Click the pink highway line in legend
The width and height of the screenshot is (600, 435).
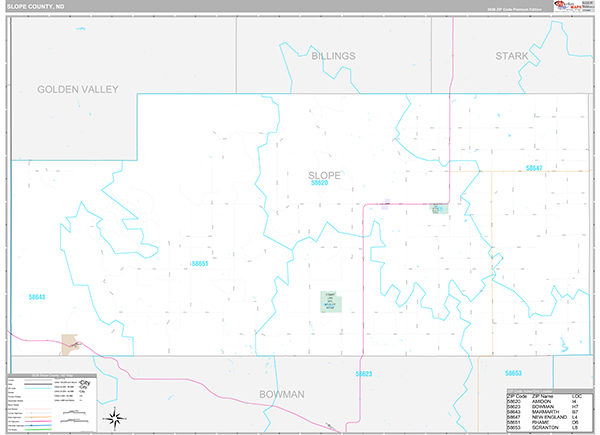[38, 421]
